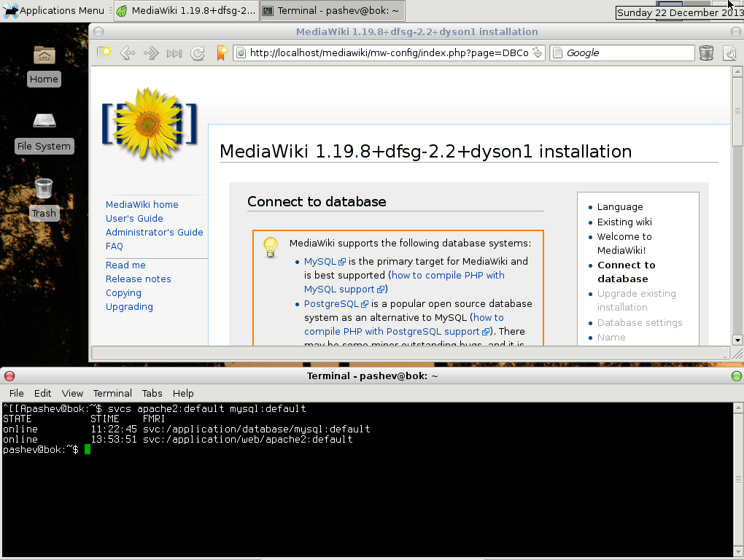Click the 'Database settings' greyed step
744x560 pixels.
point(640,322)
